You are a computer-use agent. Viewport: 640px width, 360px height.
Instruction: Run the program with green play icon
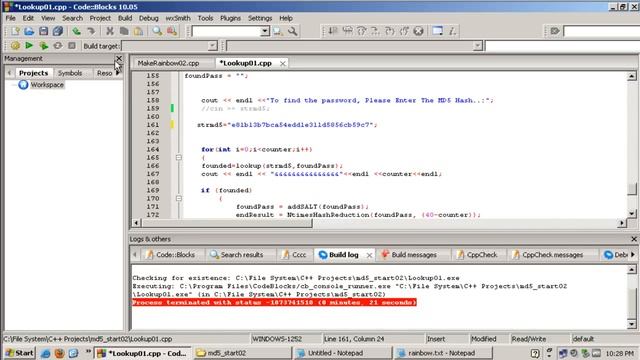pos(29,46)
